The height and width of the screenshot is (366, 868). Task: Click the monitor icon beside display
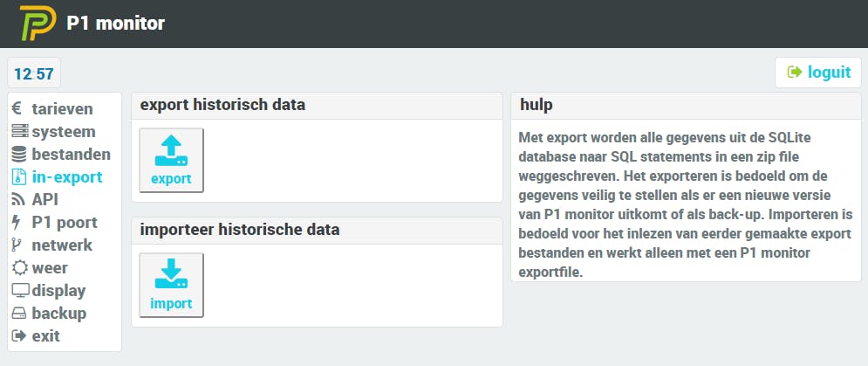(19, 291)
